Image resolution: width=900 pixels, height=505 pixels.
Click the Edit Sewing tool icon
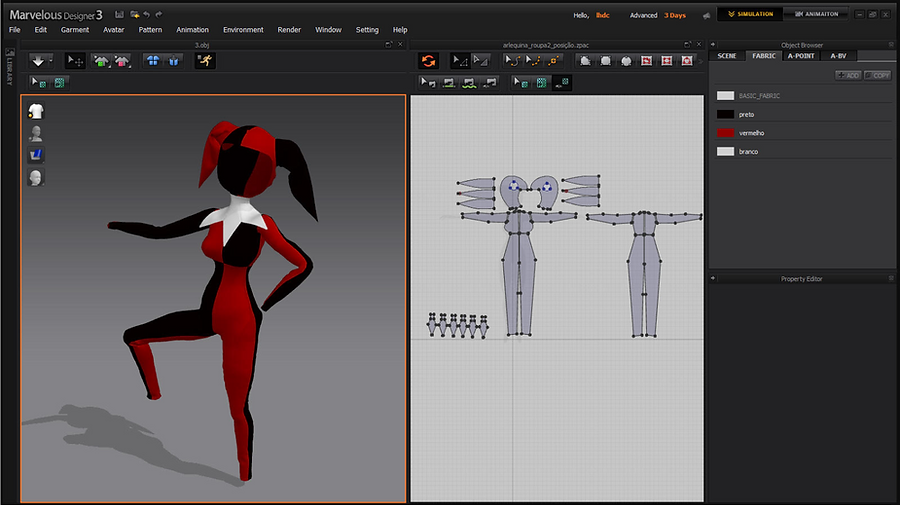tap(429, 82)
